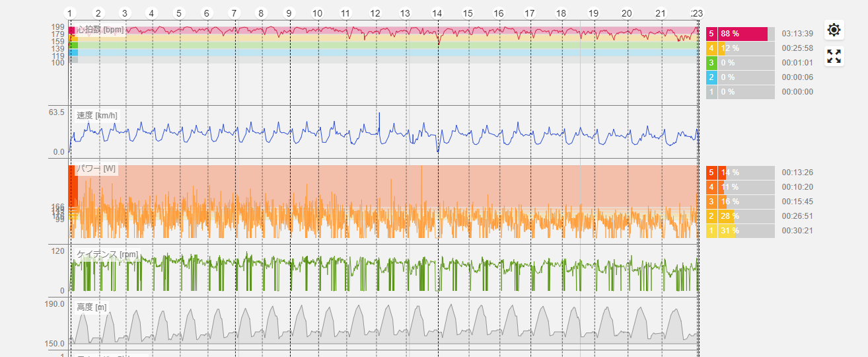Open the chart settings gear icon
The image size is (868, 357).
pos(834,30)
